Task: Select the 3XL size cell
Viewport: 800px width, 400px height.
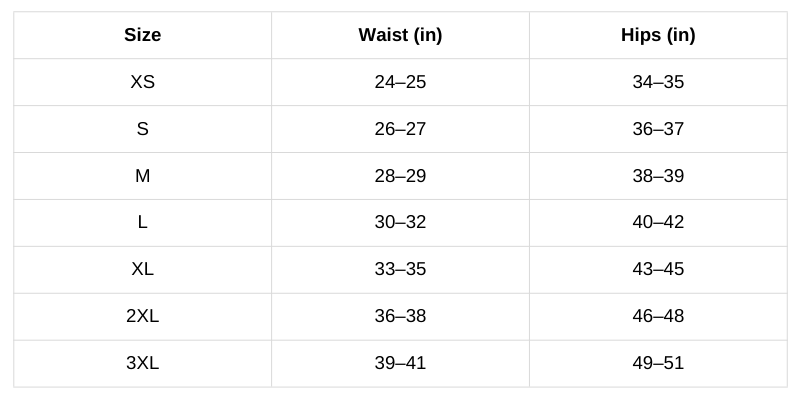Action: (x=142, y=363)
